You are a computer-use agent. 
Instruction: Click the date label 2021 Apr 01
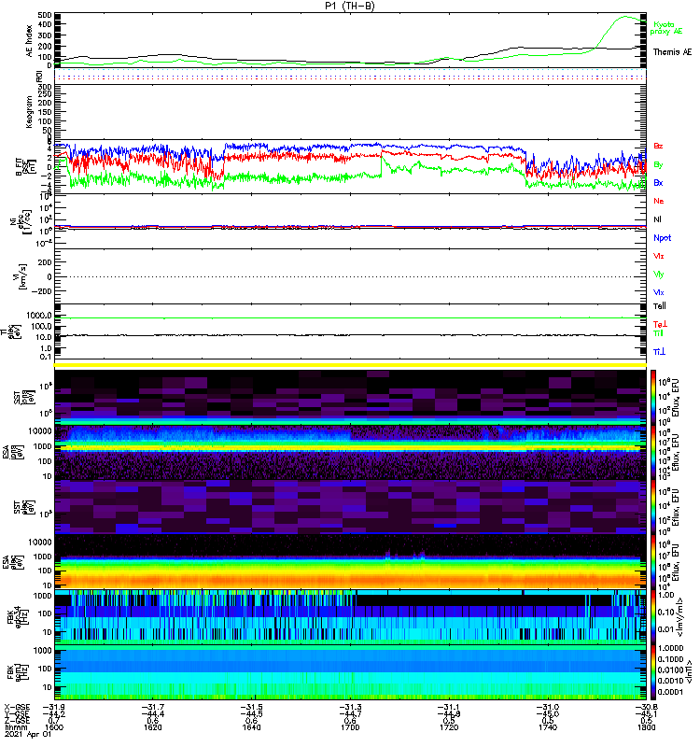click(x=28, y=735)
